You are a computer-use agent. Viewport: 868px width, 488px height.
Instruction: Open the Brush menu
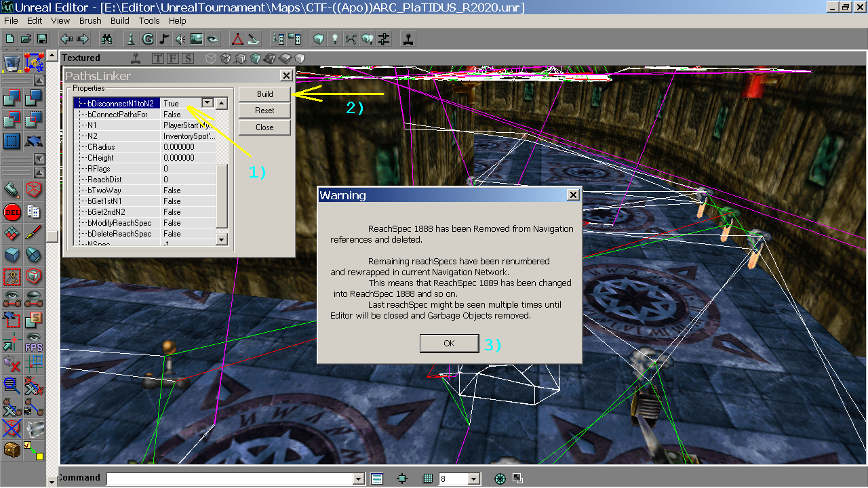pyautogui.click(x=90, y=21)
